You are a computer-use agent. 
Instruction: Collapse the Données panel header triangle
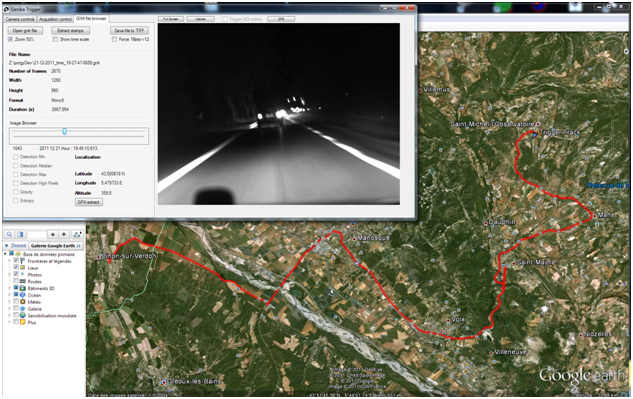coord(6,246)
